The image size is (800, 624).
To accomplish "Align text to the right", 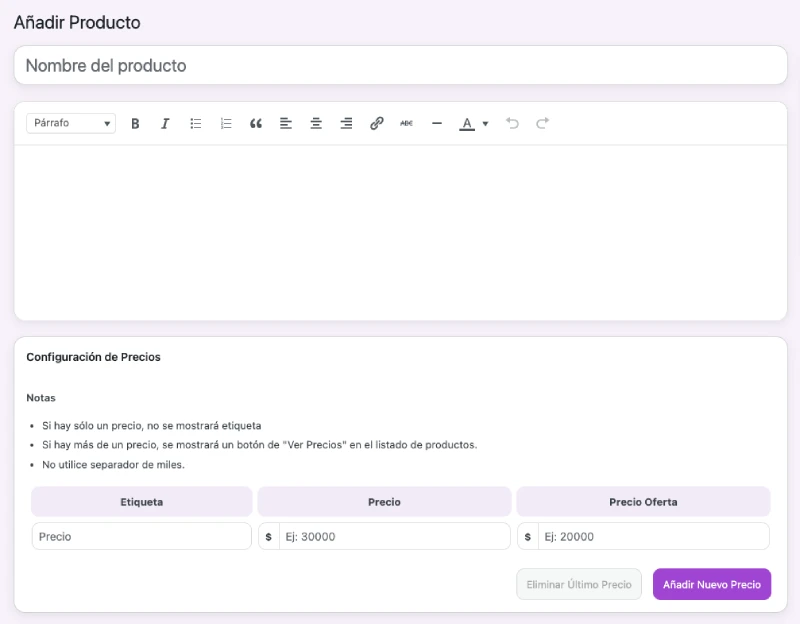I will pyautogui.click(x=346, y=123).
